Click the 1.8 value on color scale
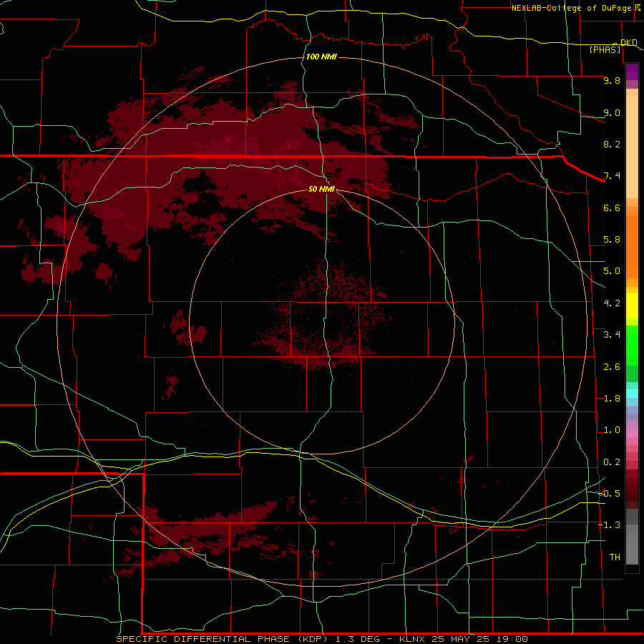This screenshot has width=644, height=644. click(x=612, y=399)
